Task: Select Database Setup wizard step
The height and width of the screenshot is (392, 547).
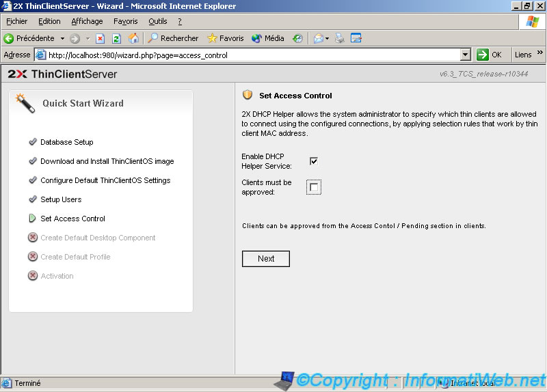Action: [66, 142]
